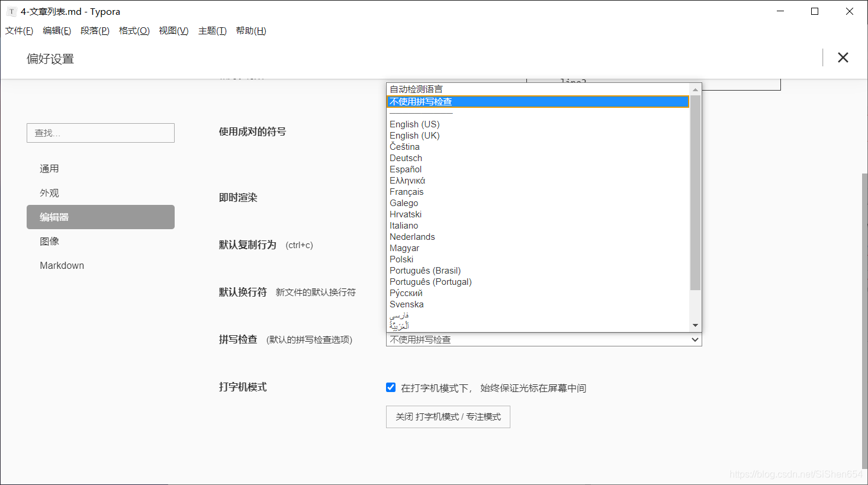Open the 主题(T) menu

pos(212,31)
